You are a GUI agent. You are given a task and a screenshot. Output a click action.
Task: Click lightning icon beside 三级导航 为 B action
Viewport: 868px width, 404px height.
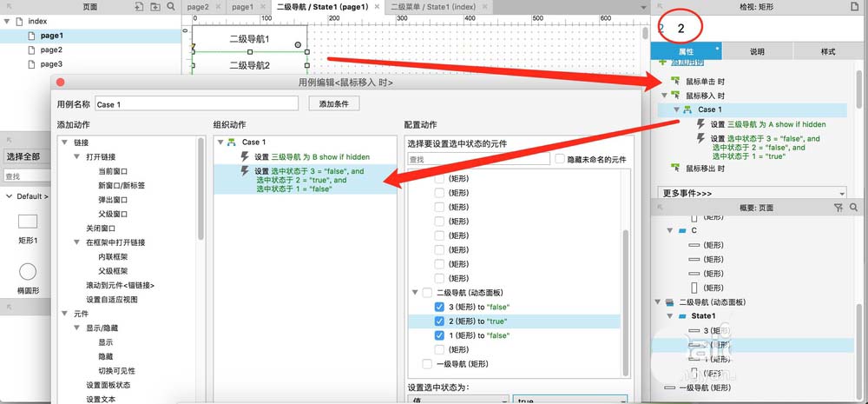click(x=245, y=156)
